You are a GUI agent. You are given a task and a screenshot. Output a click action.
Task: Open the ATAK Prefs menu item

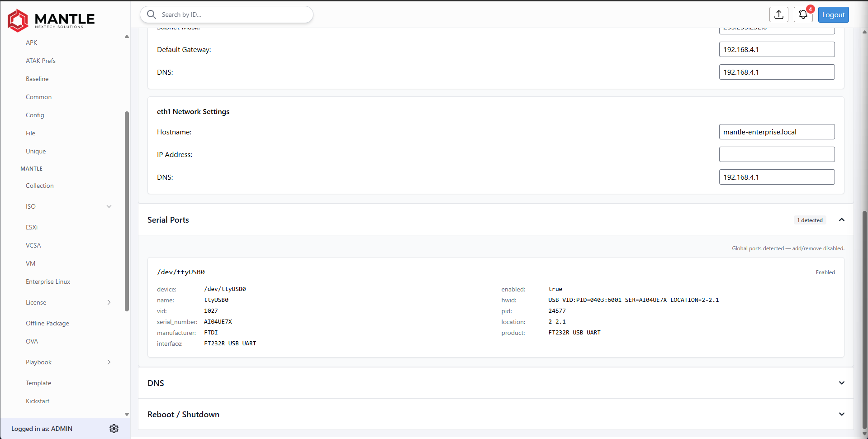41,61
